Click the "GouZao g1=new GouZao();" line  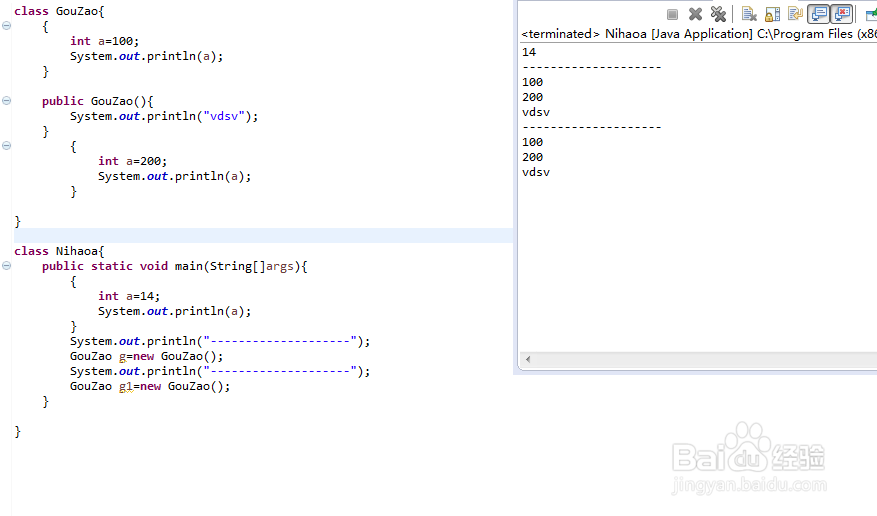pos(150,386)
